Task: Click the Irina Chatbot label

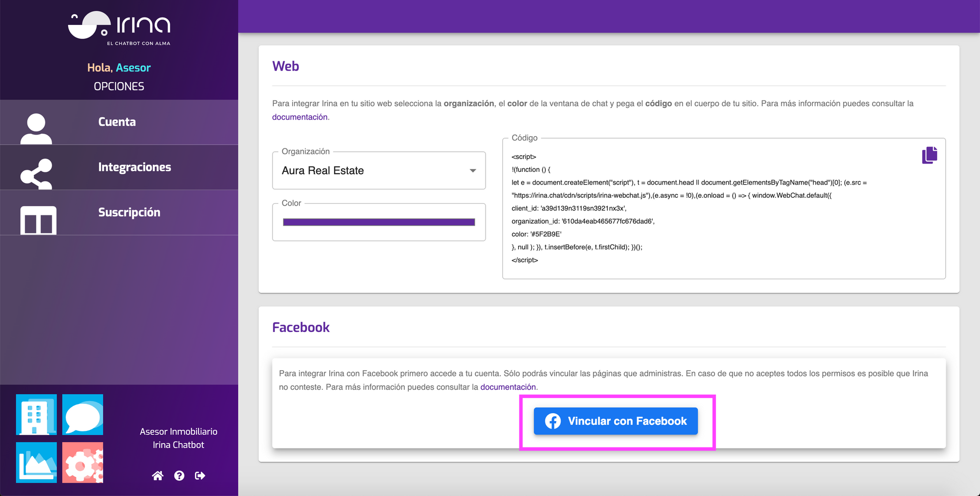Action: [178, 445]
